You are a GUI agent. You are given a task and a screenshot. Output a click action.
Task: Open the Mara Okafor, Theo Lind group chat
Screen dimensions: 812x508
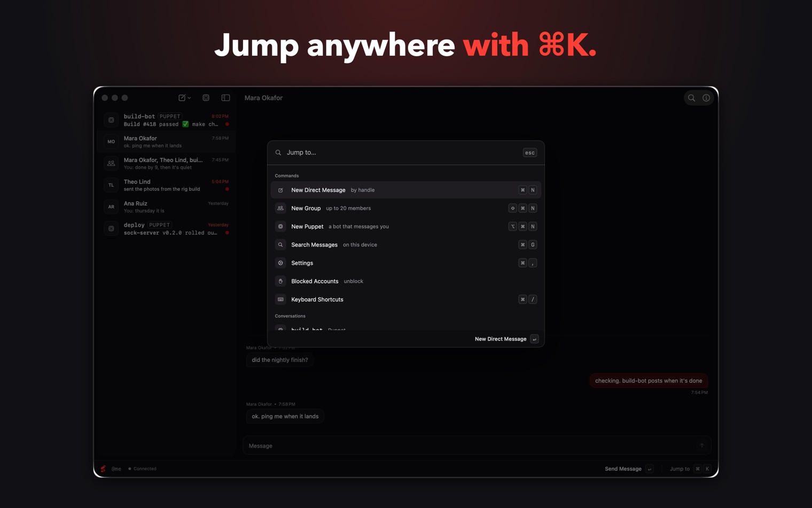pos(166,163)
